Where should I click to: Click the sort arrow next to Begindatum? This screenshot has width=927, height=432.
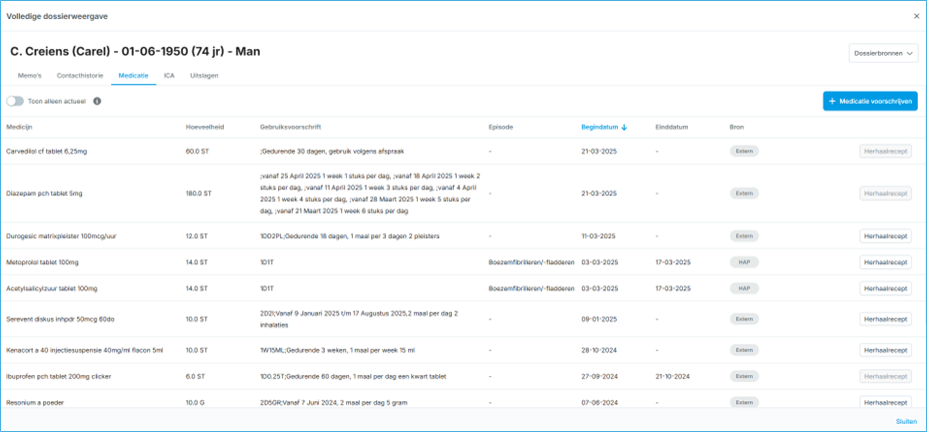624,127
